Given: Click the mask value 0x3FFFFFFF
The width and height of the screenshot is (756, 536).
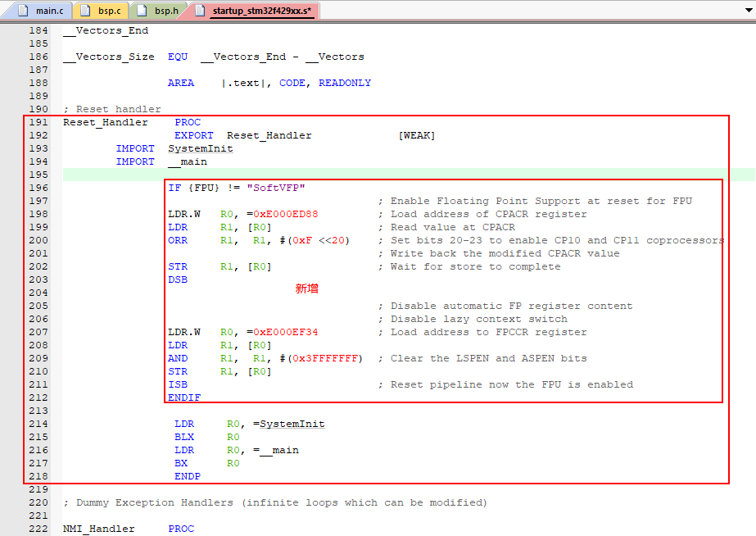Looking at the screenshot, I should 325,358.
